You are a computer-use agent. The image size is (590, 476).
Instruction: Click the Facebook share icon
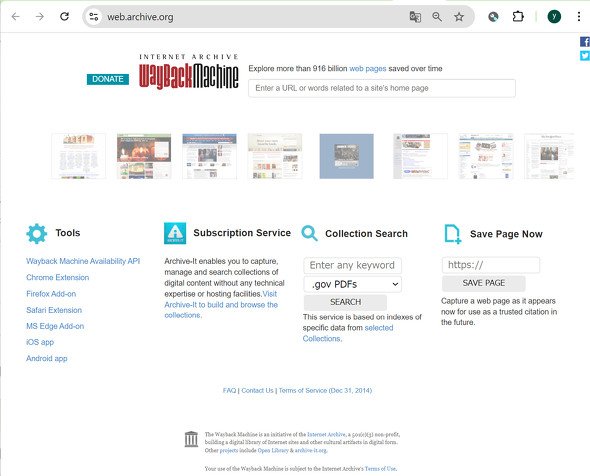[x=585, y=42]
